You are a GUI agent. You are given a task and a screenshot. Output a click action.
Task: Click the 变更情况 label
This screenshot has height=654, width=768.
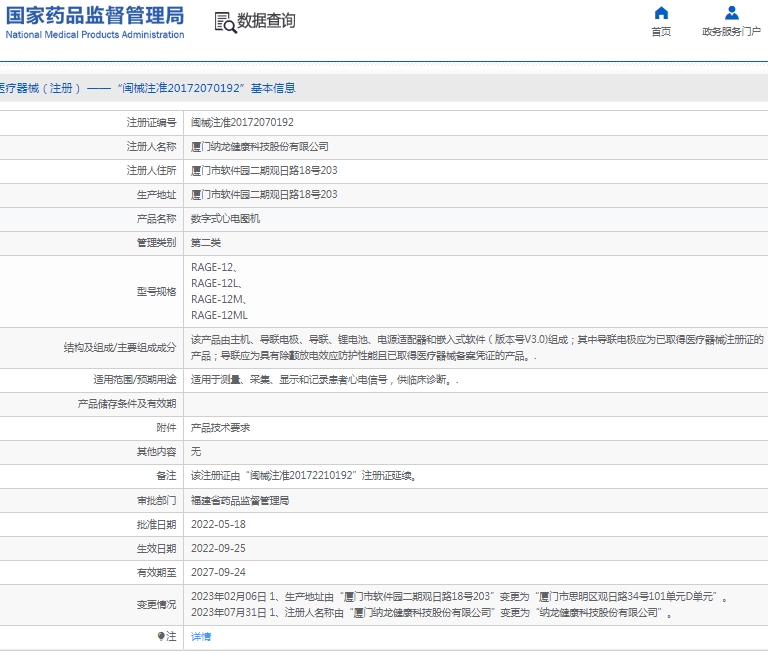(156, 605)
